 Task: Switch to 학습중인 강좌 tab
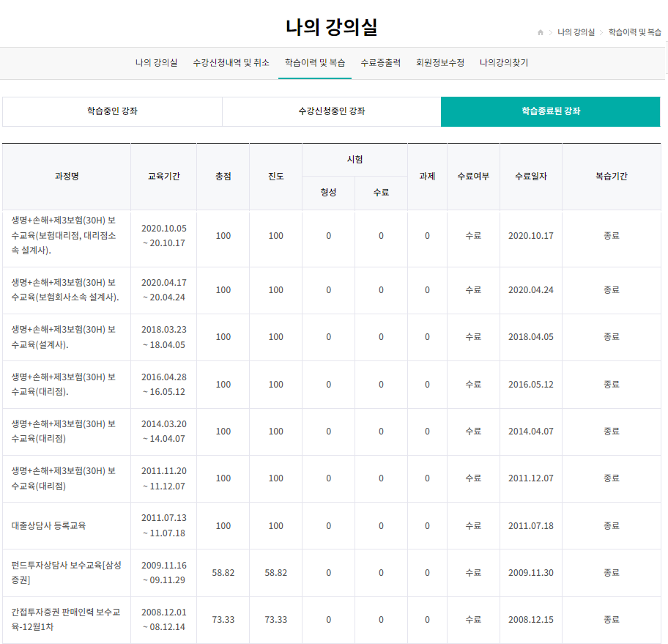pyautogui.click(x=113, y=111)
